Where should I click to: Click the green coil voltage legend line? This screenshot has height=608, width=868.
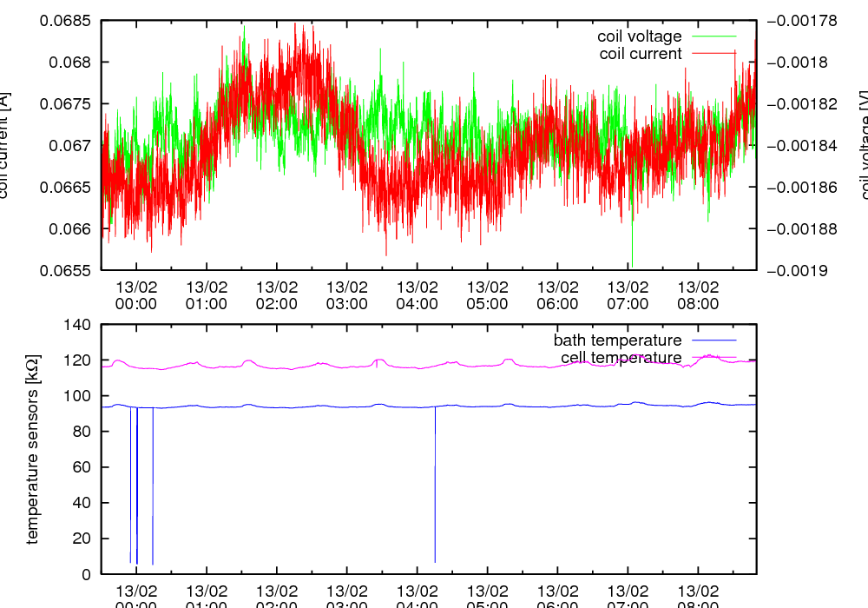click(713, 36)
